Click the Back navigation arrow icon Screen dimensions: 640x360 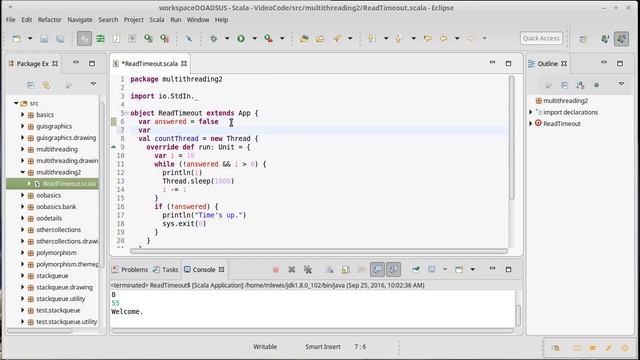click(443, 38)
